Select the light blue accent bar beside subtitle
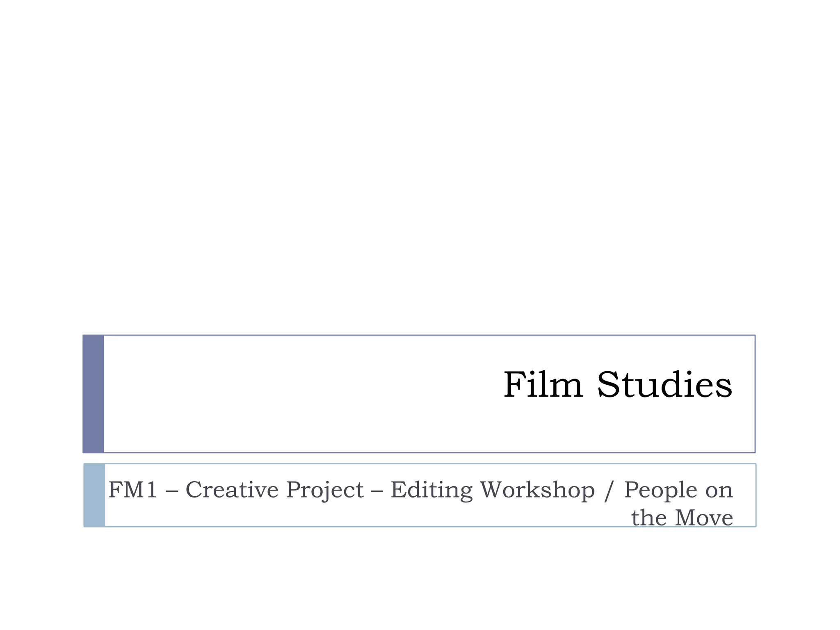This screenshot has height=630, width=840. click(x=94, y=495)
